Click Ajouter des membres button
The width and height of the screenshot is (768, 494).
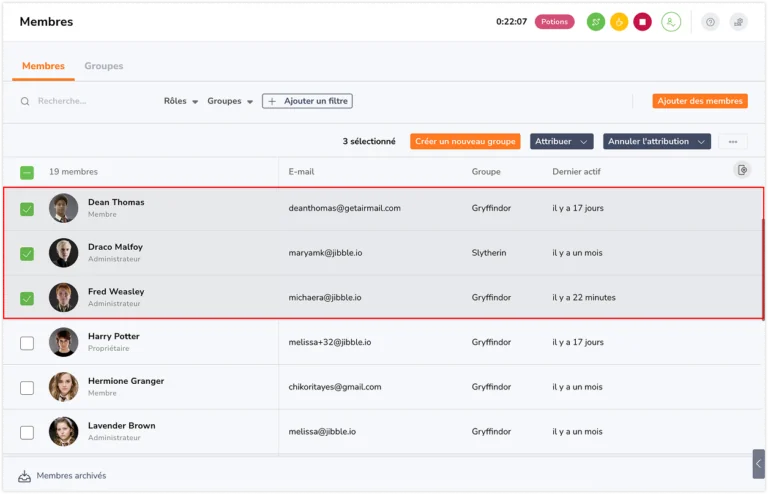699,101
